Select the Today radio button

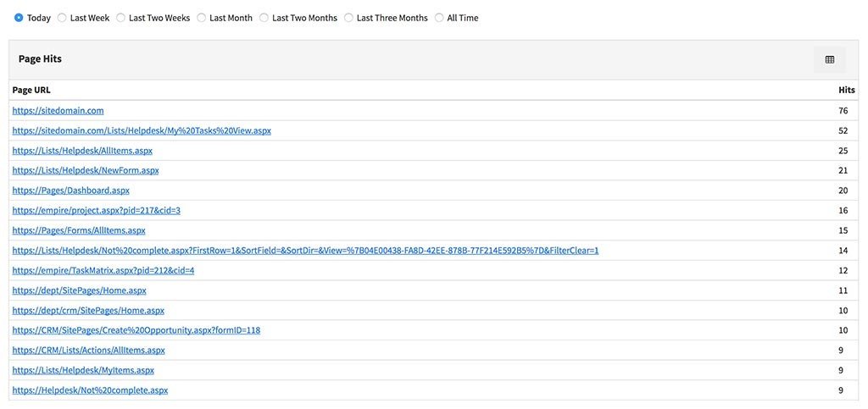pyautogui.click(x=19, y=18)
